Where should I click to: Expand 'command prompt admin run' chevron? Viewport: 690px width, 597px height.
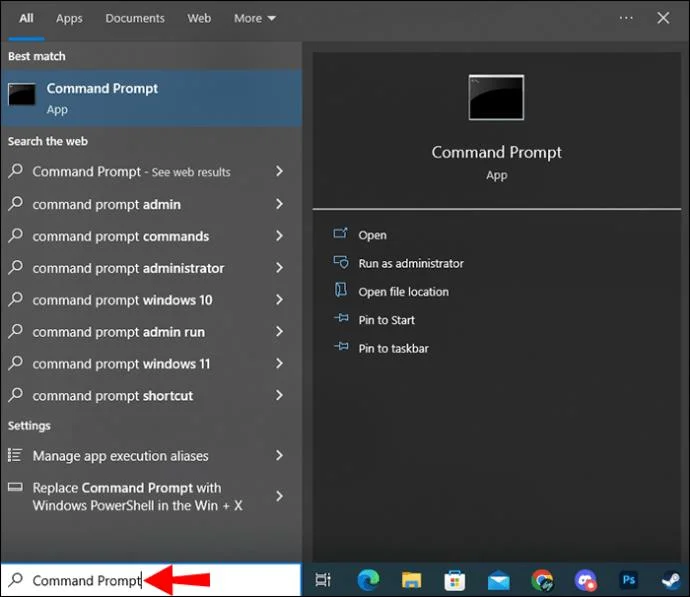coord(279,331)
